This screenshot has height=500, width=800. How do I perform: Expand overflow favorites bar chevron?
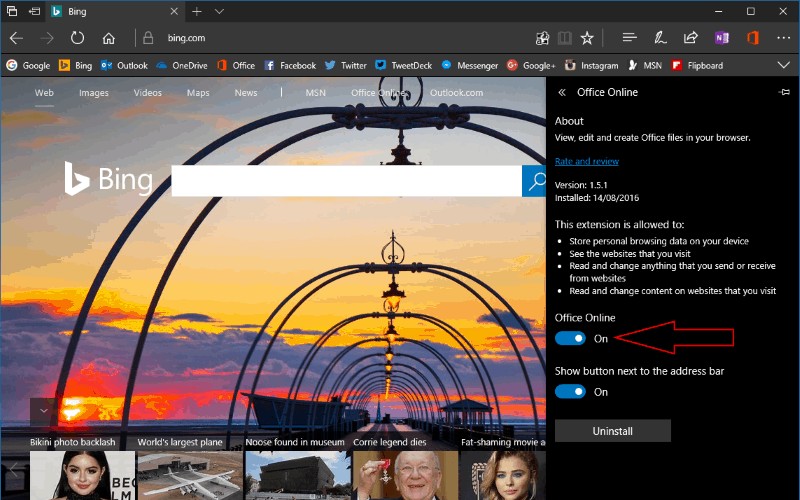click(784, 65)
